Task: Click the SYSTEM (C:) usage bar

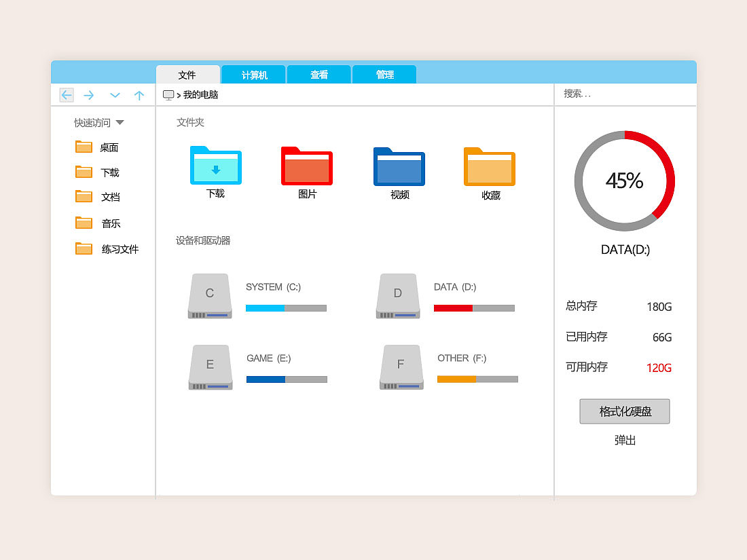Action: tap(287, 308)
